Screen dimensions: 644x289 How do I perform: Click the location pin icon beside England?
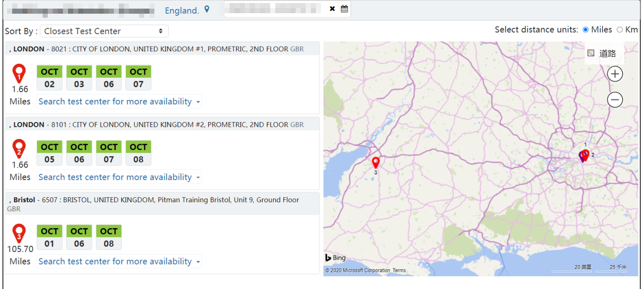click(207, 9)
